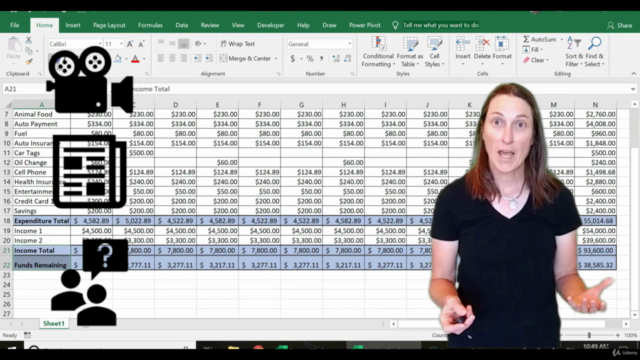The height and width of the screenshot is (360, 640).
Task: Open Find & Select menu
Action: (595, 52)
